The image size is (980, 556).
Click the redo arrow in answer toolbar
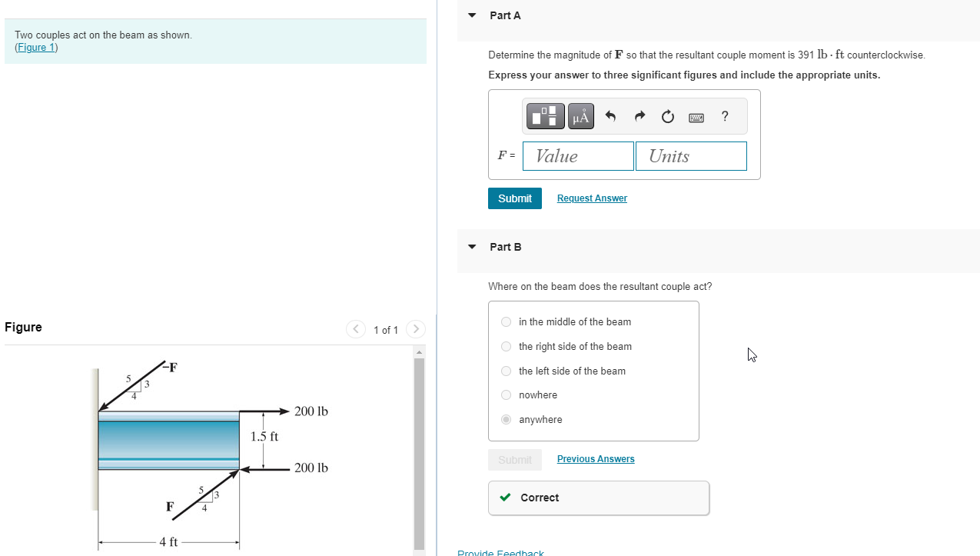tap(639, 116)
